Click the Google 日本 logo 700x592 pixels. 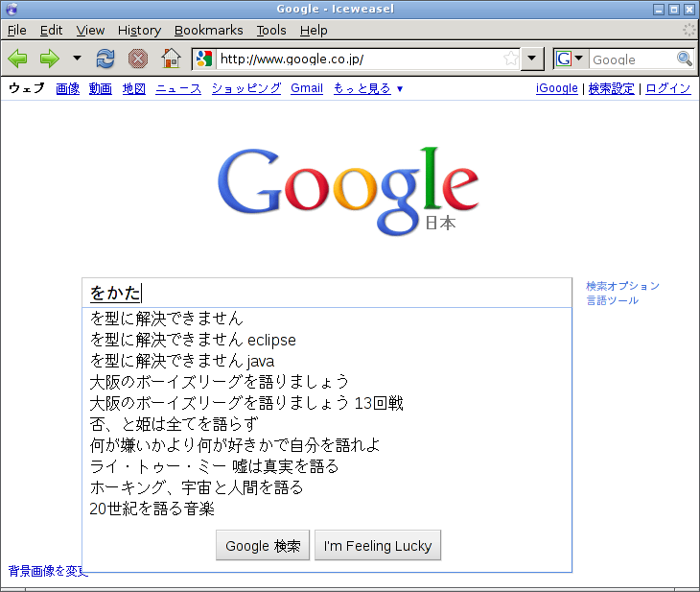click(348, 191)
